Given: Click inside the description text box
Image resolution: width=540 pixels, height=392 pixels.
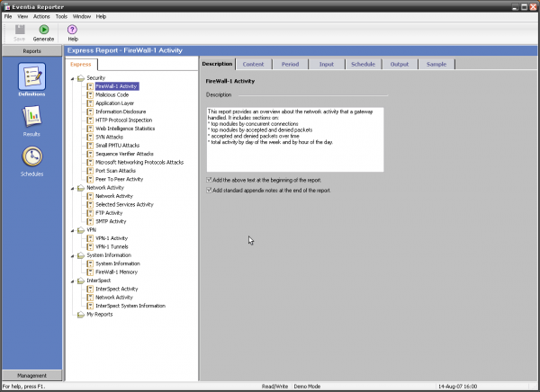Looking at the screenshot, I should pos(295,139).
